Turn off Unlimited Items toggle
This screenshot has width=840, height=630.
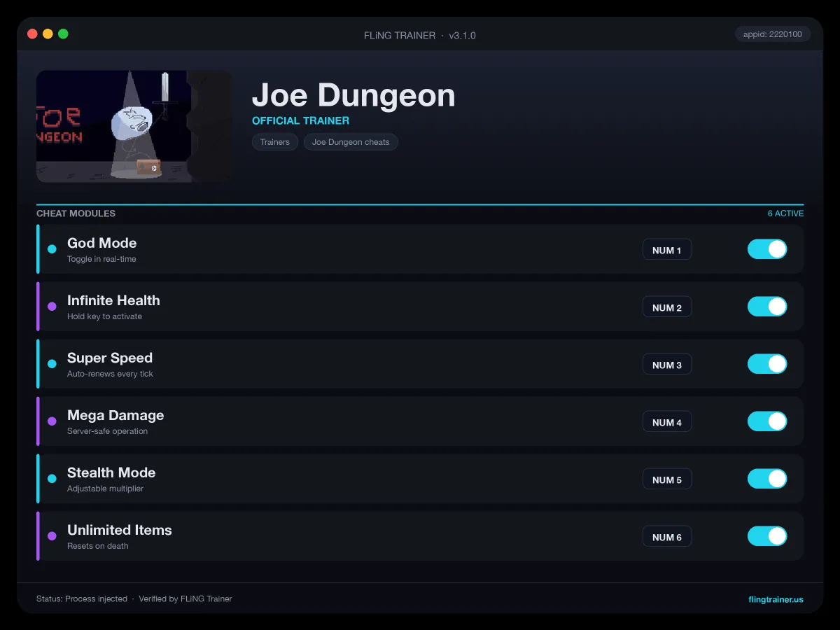pyautogui.click(x=767, y=536)
